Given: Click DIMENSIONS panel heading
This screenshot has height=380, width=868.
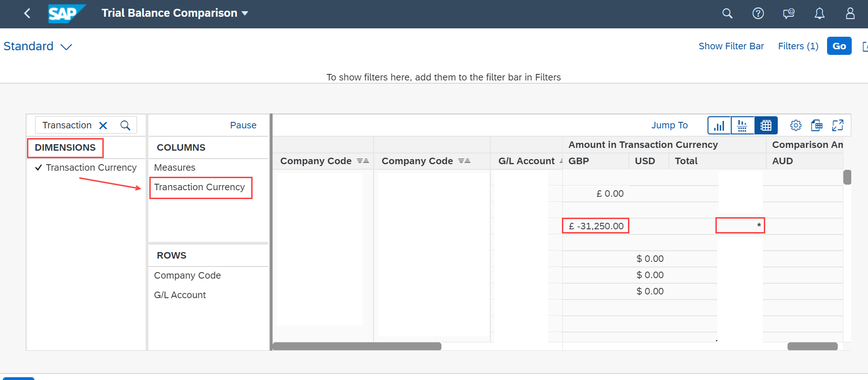Looking at the screenshot, I should point(65,147).
